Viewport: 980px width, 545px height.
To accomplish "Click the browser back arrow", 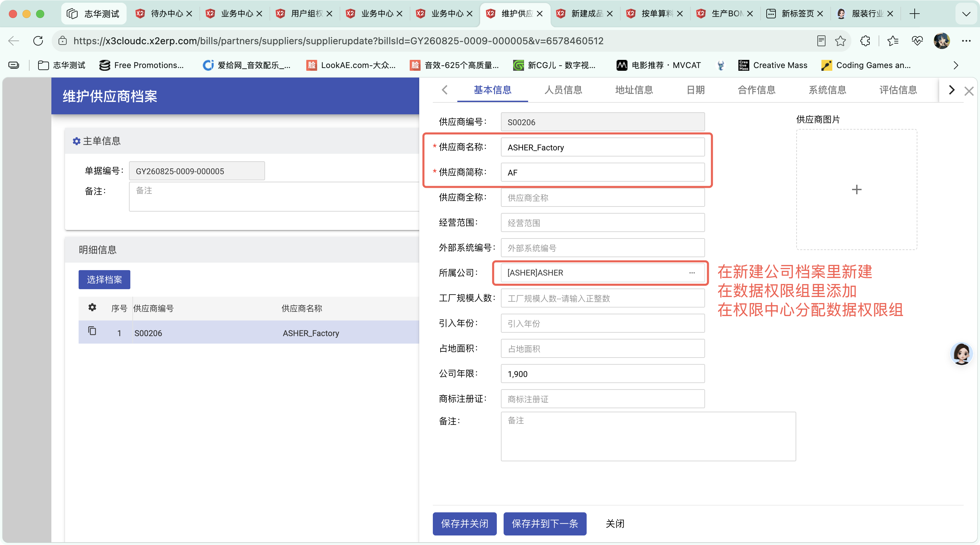I will pyautogui.click(x=14, y=41).
